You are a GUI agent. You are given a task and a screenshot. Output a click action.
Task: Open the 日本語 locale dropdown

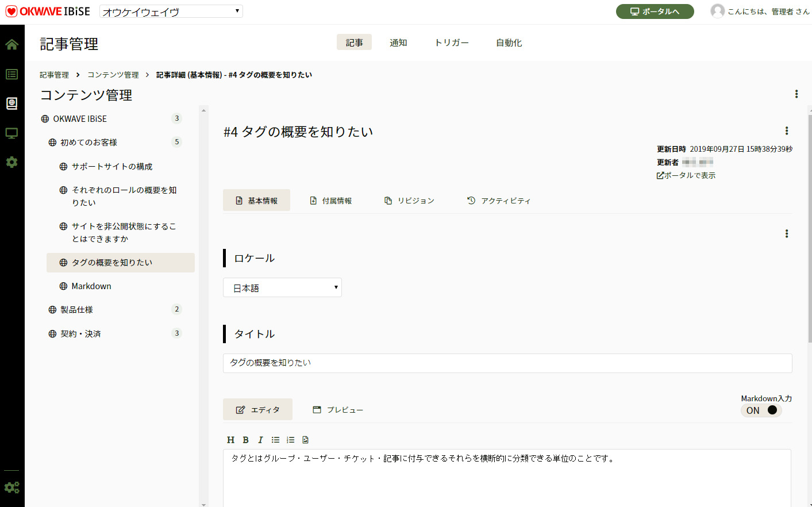click(x=282, y=287)
